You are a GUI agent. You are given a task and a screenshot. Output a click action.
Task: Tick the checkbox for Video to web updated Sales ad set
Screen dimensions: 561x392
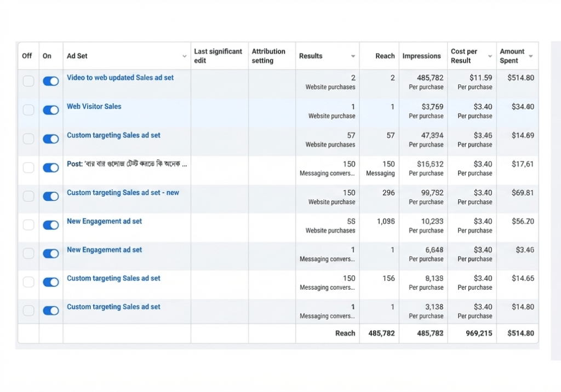pos(28,81)
